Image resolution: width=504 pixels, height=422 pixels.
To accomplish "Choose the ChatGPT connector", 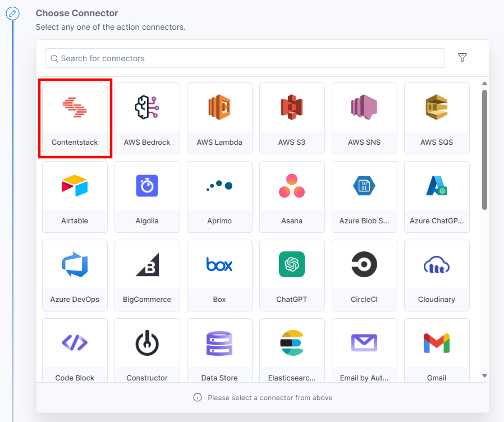I will tap(292, 275).
